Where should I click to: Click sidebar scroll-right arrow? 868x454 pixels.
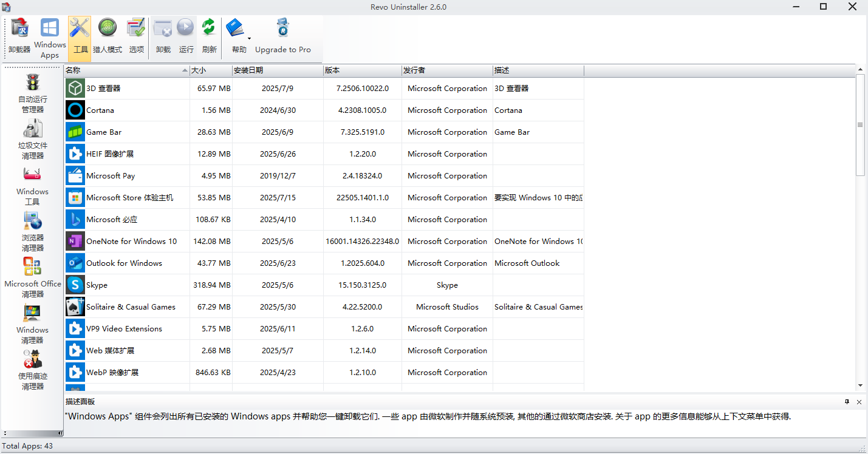point(60,433)
